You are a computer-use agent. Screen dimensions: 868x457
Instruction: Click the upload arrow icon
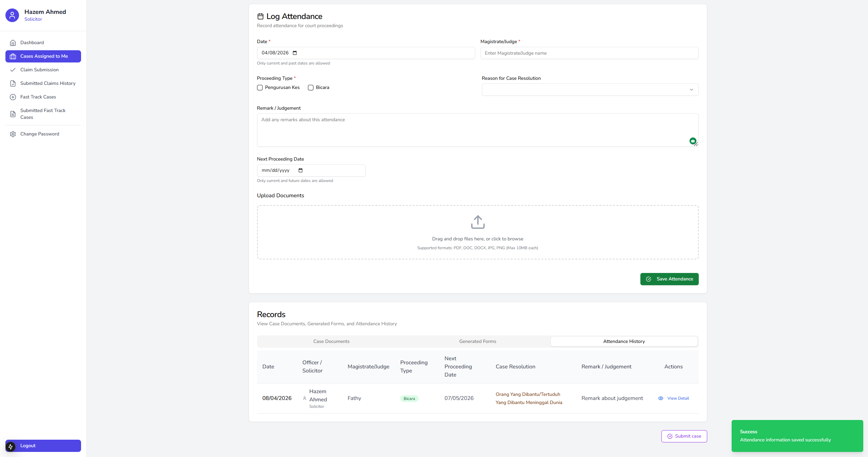[x=478, y=222]
